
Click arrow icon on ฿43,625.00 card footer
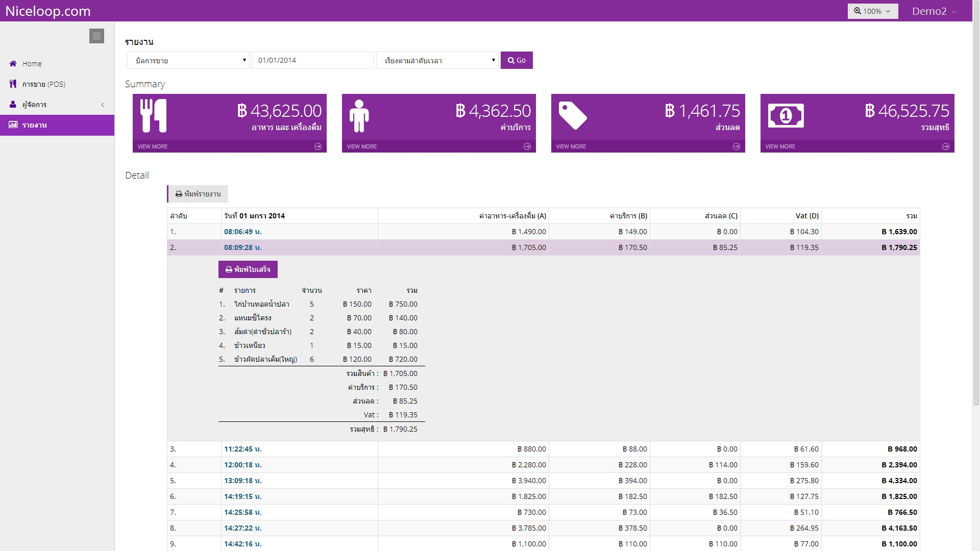pyautogui.click(x=318, y=146)
